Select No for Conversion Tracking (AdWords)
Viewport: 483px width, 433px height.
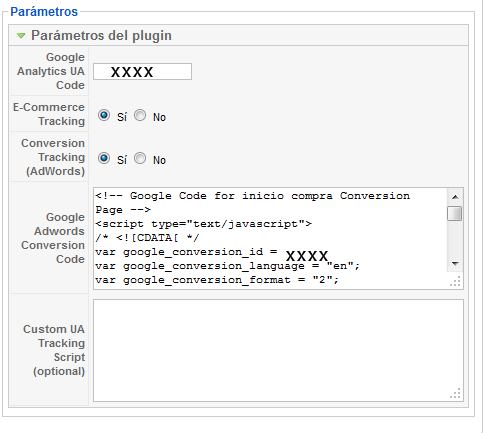(x=140, y=158)
